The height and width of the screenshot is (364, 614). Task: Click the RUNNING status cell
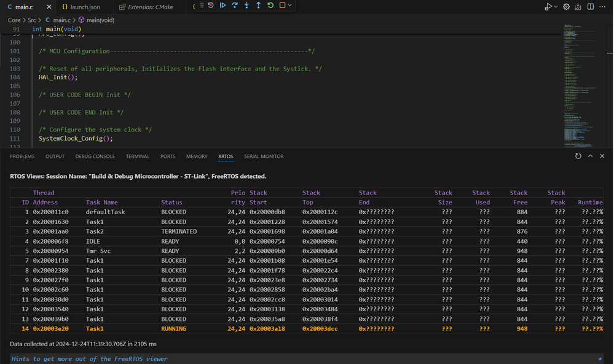173,329
